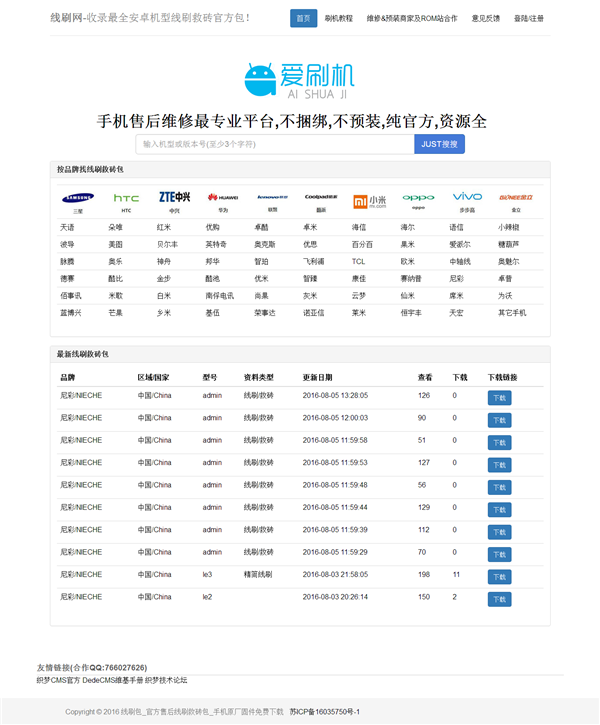Click the 爱刷机 site logo
Viewport: 600px width, 725px height.
click(x=300, y=80)
